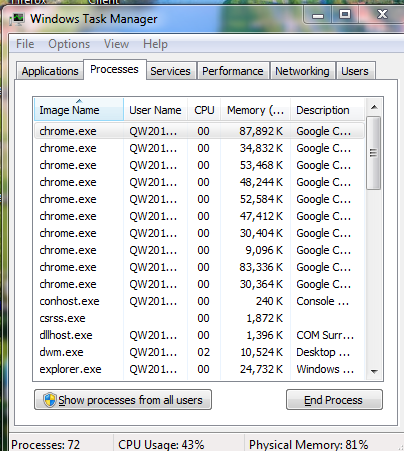The width and height of the screenshot is (404, 451).
Task: Select chrome.exe row using 48,244 K
Action: (199, 182)
